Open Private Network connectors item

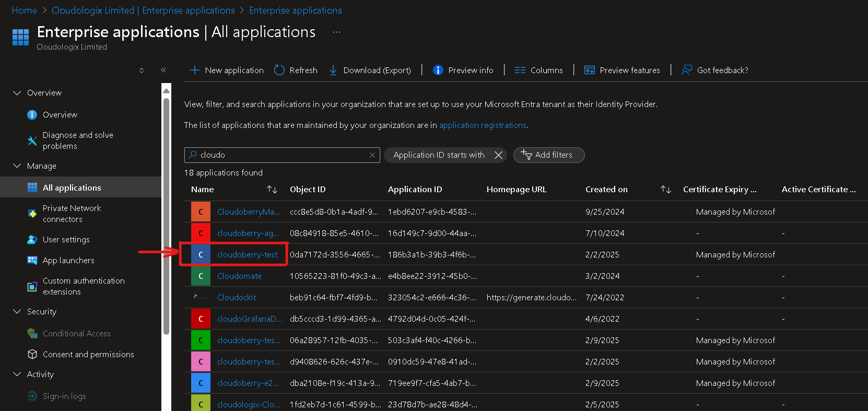pos(72,214)
